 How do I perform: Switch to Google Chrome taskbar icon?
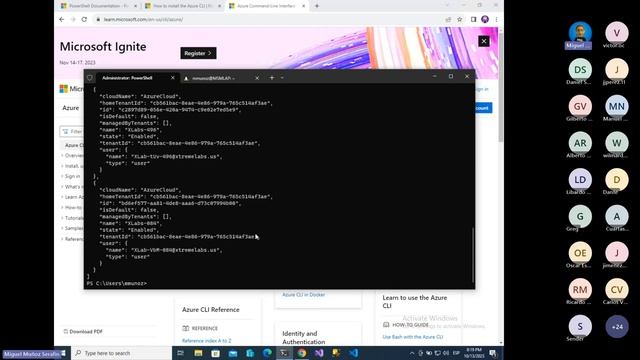[x=302, y=353]
